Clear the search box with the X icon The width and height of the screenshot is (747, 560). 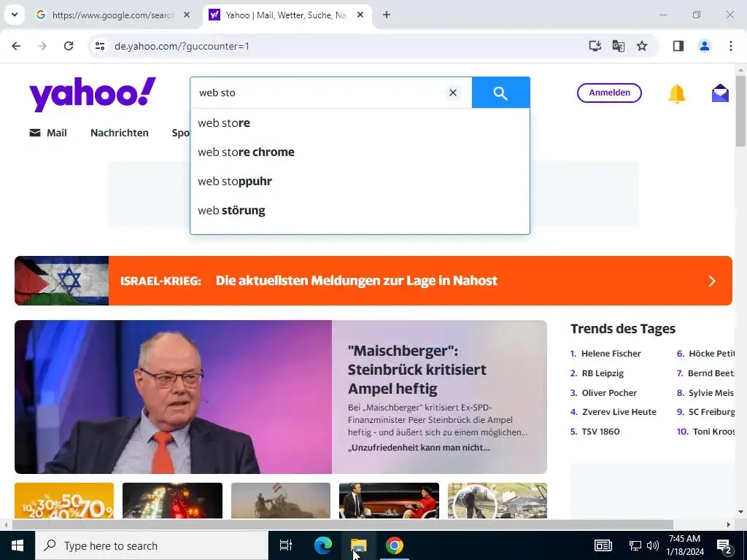coord(453,93)
